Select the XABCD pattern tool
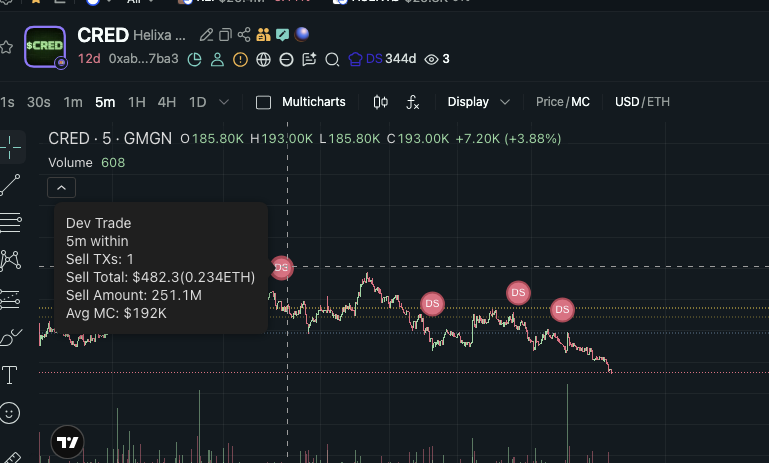Image resolution: width=769 pixels, height=463 pixels. pos(10,260)
